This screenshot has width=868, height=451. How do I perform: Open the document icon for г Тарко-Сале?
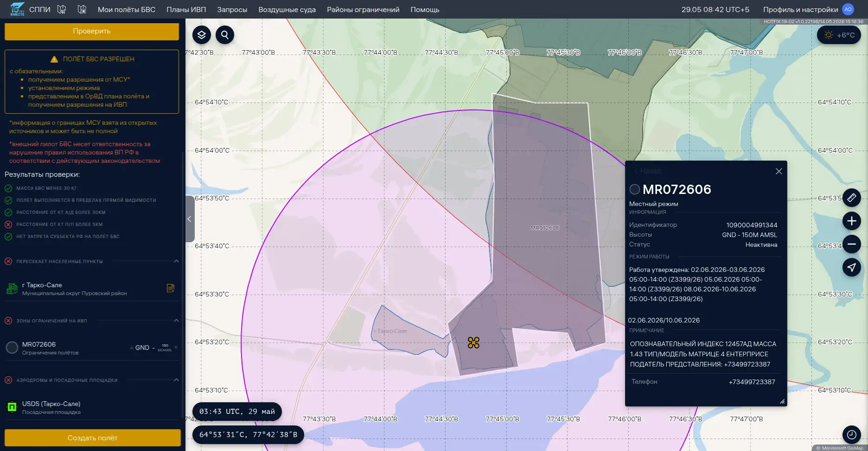[171, 288]
